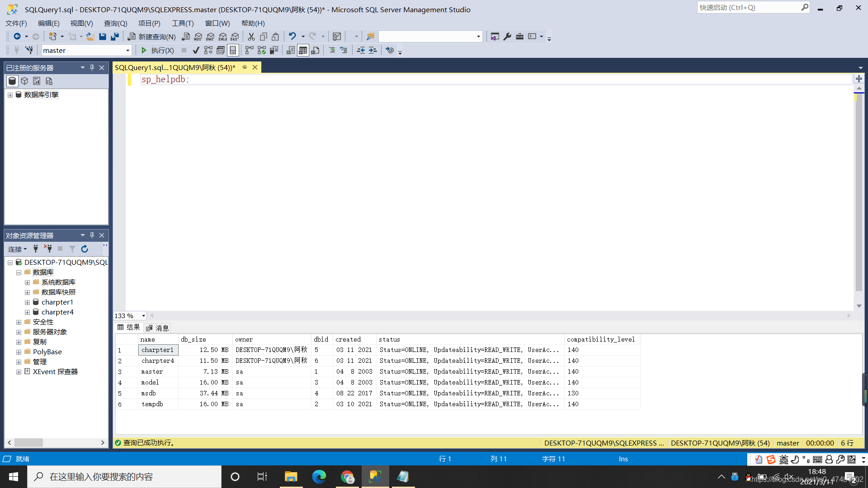Open the 查询(Q) menu
This screenshot has width=868, height=488.
[116, 23]
